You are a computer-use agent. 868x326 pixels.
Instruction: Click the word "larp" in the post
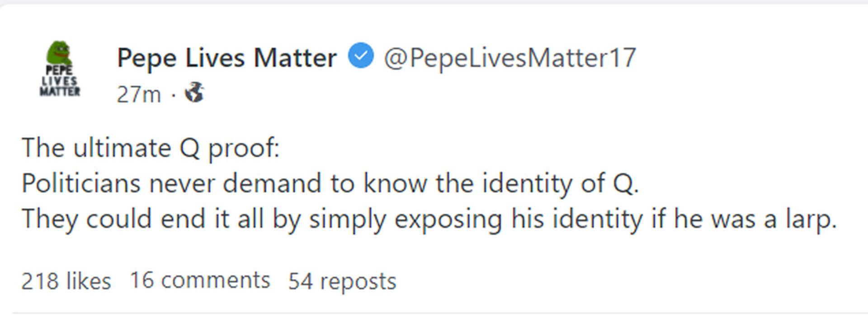point(808,220)
